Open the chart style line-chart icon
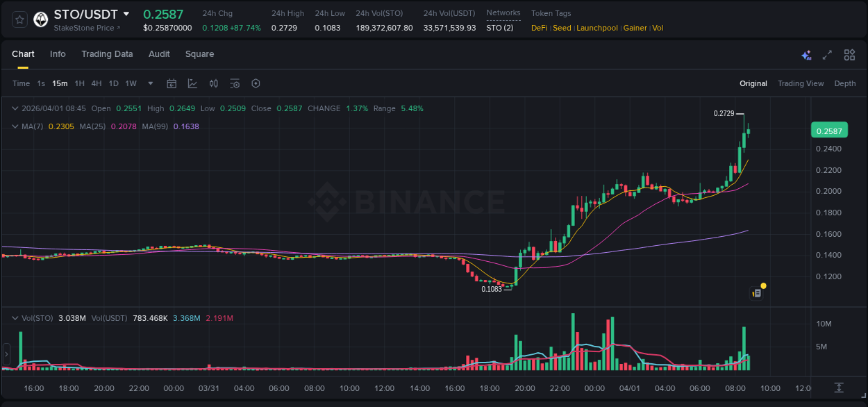 coord(192,83)
